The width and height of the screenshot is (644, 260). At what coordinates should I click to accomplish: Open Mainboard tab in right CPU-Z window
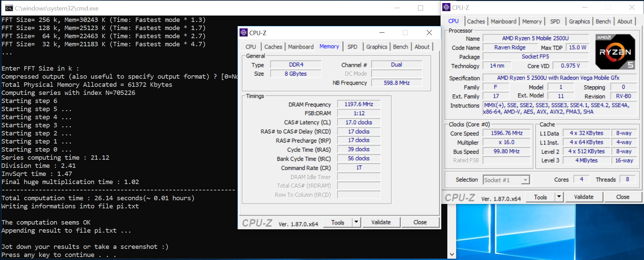pyautogui.click(x=503, y=22)
